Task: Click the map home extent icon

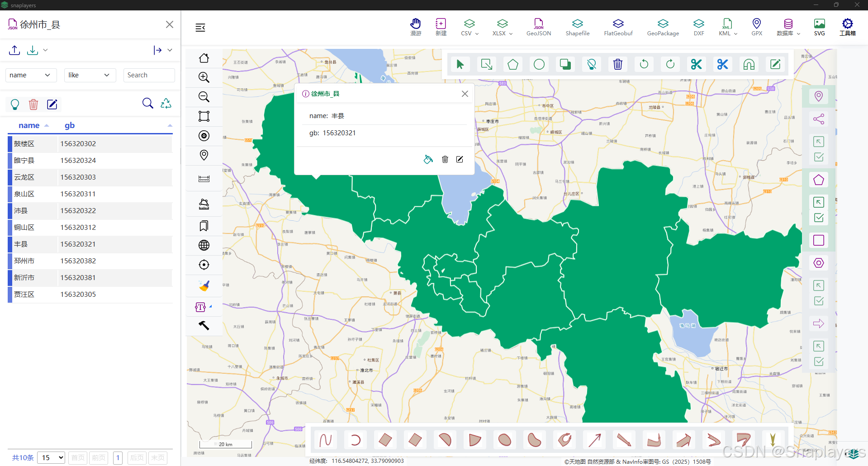Action: (x=204, y=58)
